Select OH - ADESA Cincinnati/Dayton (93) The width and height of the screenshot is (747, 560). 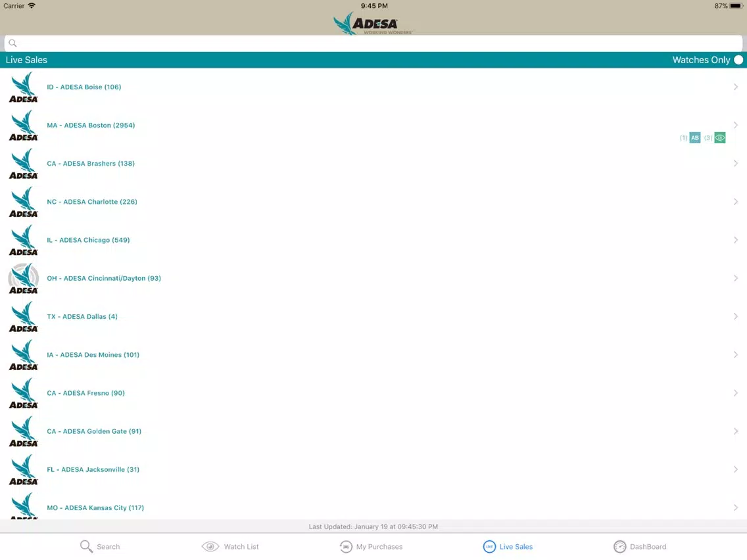104,278
